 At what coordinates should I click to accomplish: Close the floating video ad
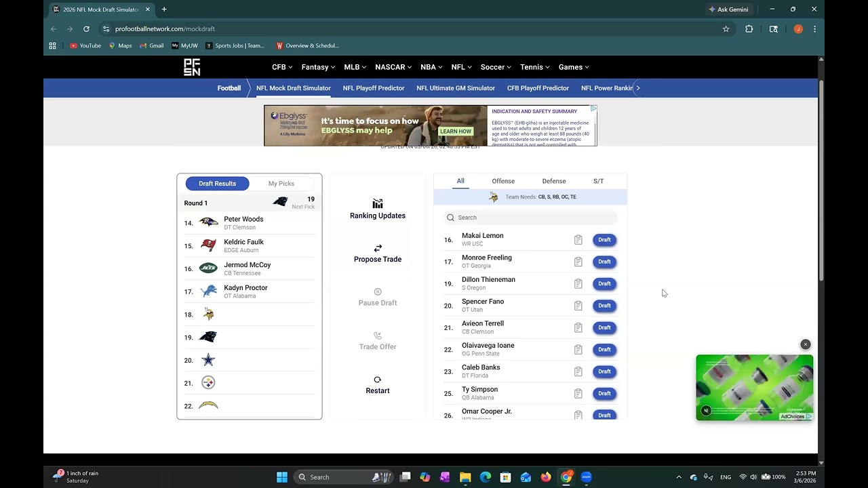click(x=806, y=344)
